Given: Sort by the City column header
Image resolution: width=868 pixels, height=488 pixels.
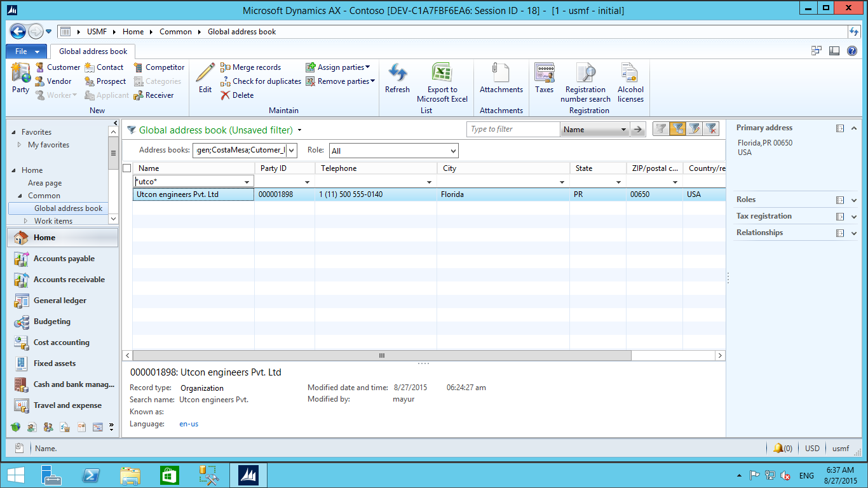Looking at the screenshot, I should tap(503, 168).
